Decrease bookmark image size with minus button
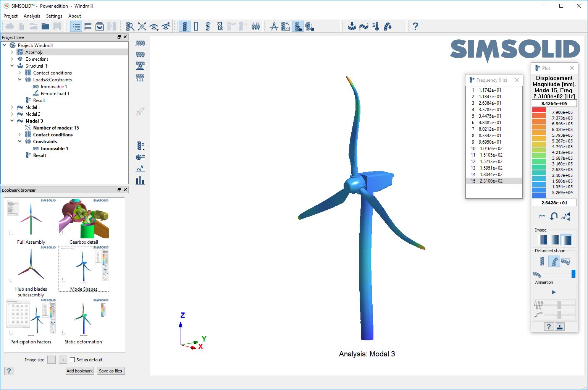 click(52, 360)
